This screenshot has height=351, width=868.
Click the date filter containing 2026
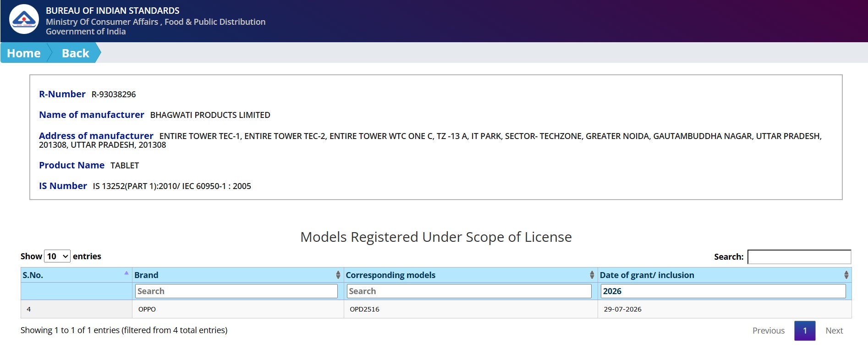[x=723, y=291]
